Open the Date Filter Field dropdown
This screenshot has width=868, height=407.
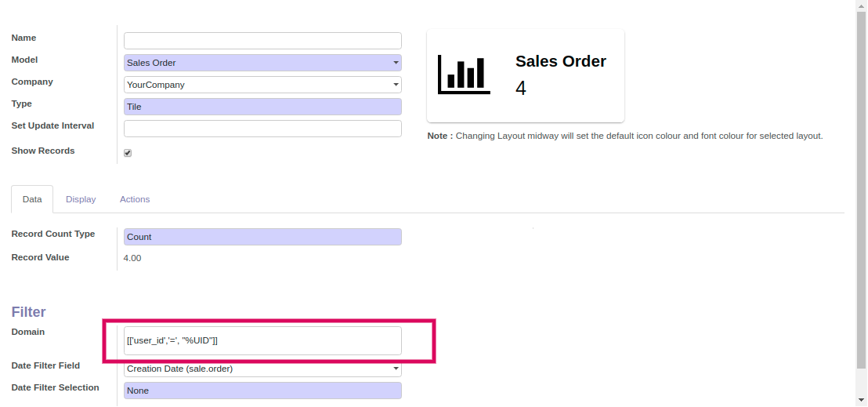pos(262,369)
